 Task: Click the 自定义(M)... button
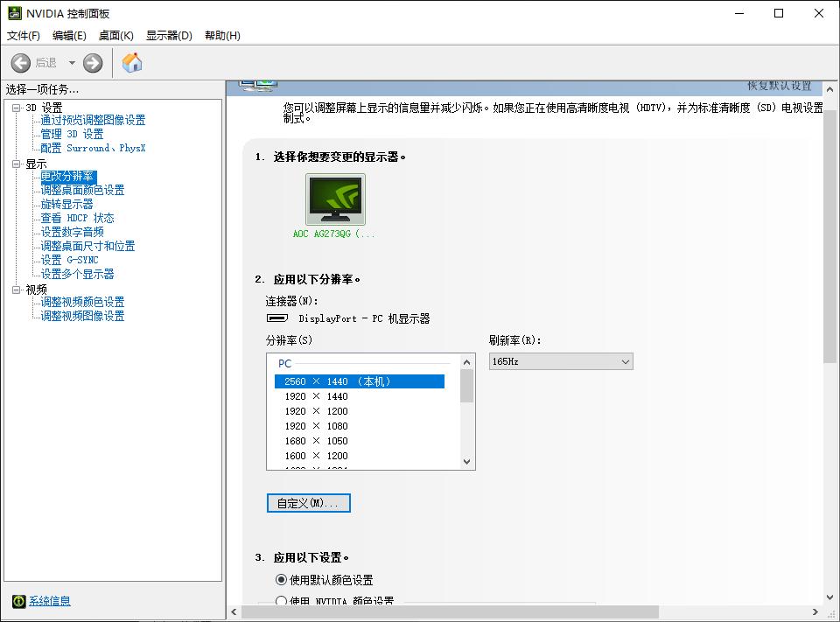coord(309,503)
